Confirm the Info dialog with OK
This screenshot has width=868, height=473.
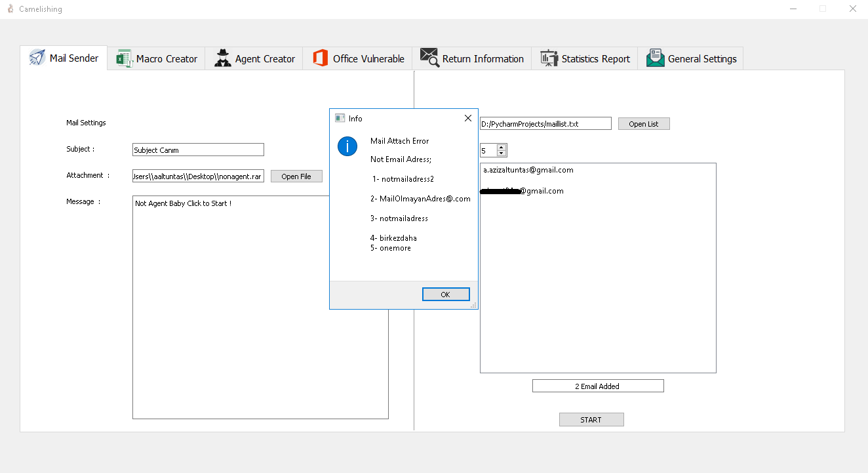(446, 295)
